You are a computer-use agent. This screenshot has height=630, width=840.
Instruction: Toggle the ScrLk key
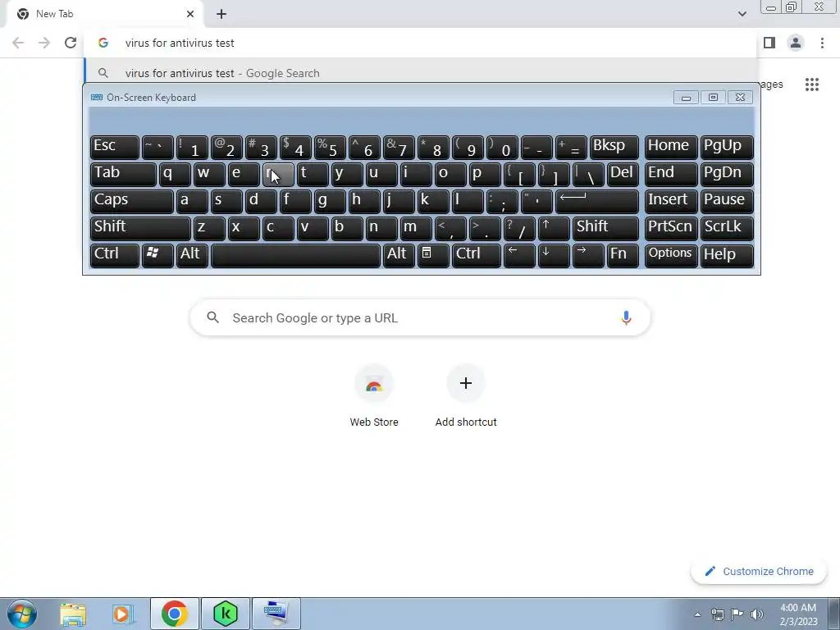pyautogui.click(x=727, y=228)
